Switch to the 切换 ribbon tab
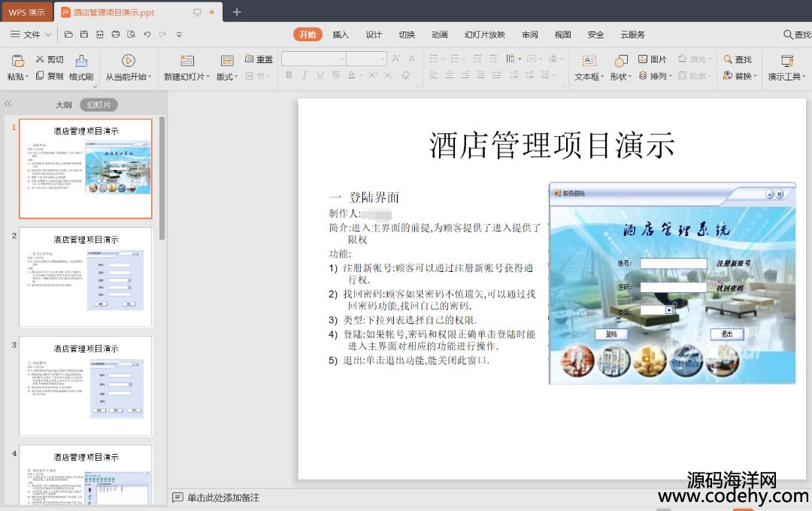The width and height of the screenshot is (812, 511). coord(407,35)
